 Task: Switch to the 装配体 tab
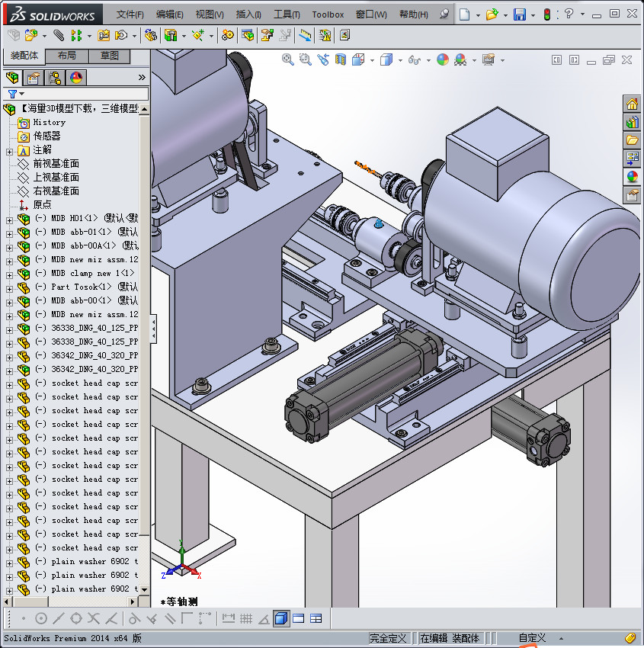[x=24, y=56]
